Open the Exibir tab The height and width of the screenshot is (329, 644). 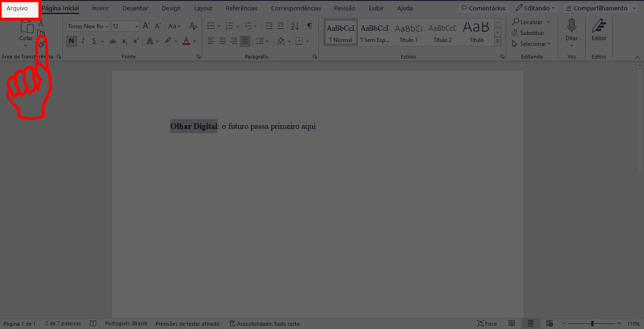(376, 8)
